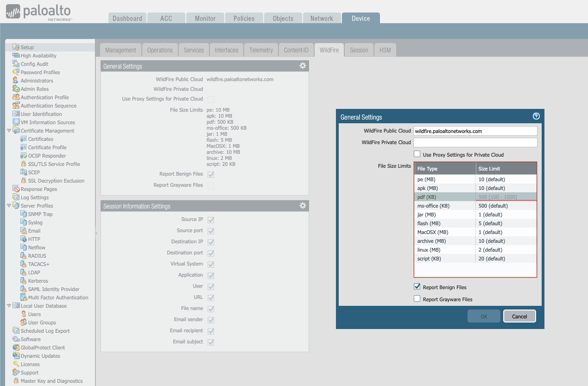The image size is (588, 386).
Task: Open the Content-ID sub-tab
Action: pyautogui.click(x=296, y=50)
